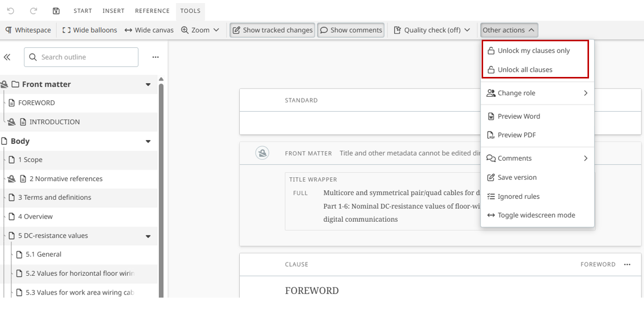Viewport: 644px width, 319px height.
Task: Toggle Show tracked changes
Action: [x=272, y=30]
